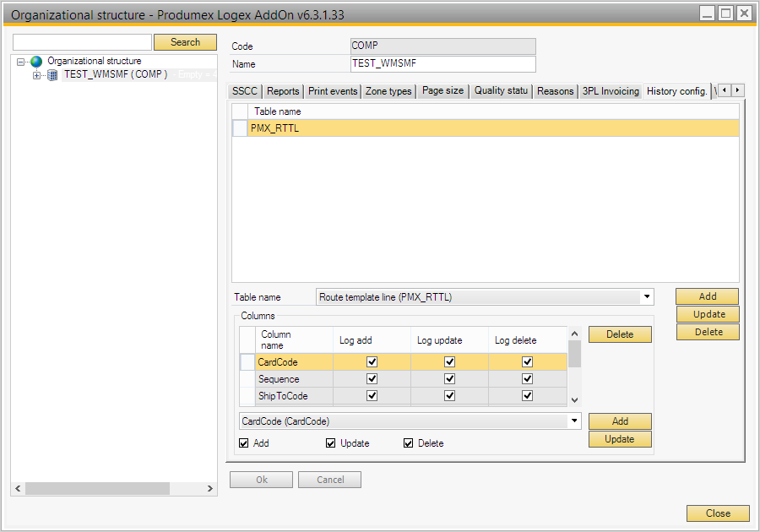The width and height of the screenshot is (760, 532).
Task: Click the TEST_WMSMF company building icon
Action: [52, 75]
